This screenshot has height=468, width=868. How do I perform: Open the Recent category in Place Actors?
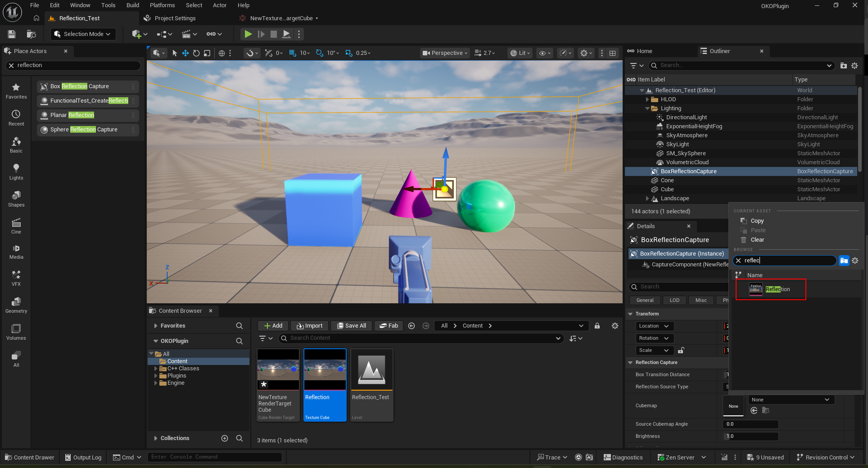click(x=16, y=118)
